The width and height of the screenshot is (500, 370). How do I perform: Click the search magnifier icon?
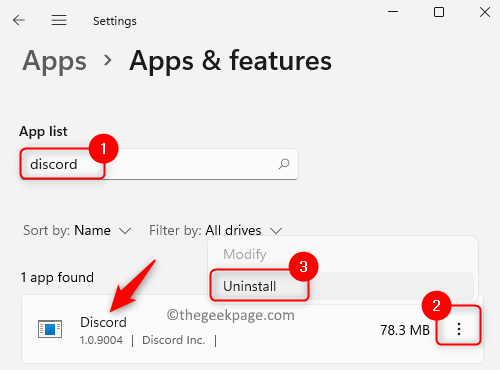[x=284, y=164]
